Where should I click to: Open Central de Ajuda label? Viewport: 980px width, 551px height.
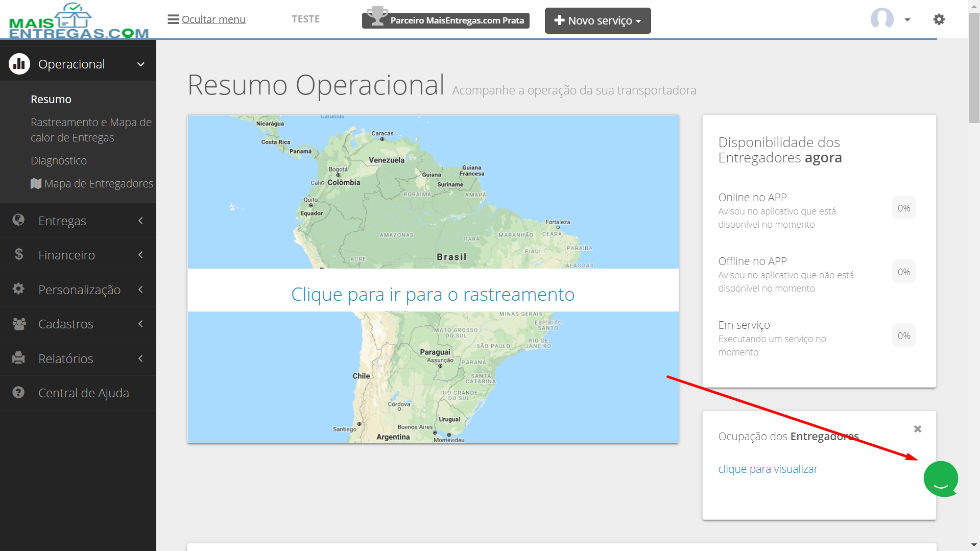(84, 393)
